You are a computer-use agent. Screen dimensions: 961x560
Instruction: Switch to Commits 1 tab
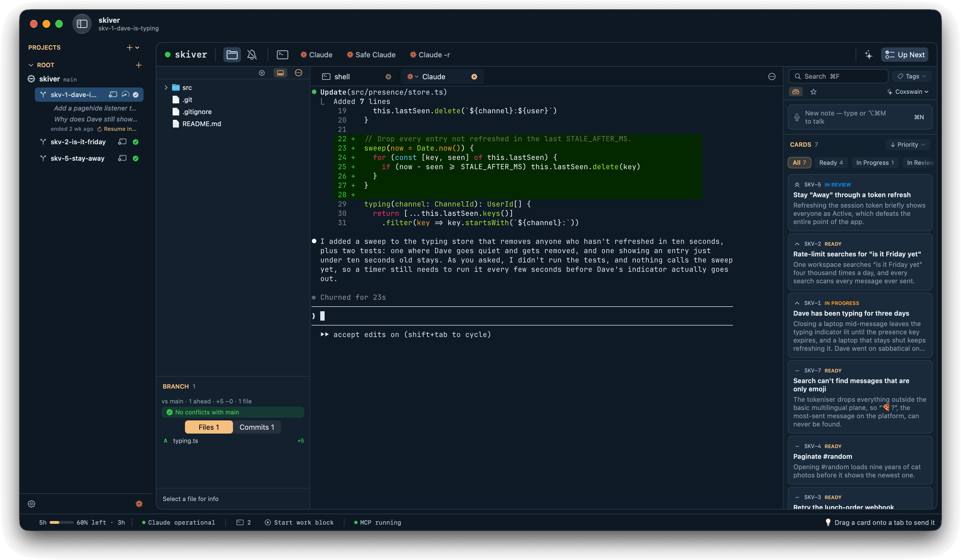click(x=257, y=427)
